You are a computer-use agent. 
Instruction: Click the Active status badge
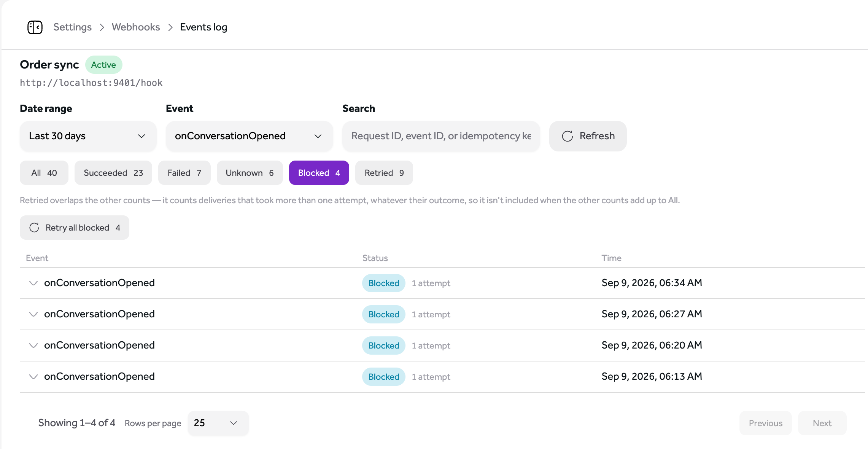(103, 65)
